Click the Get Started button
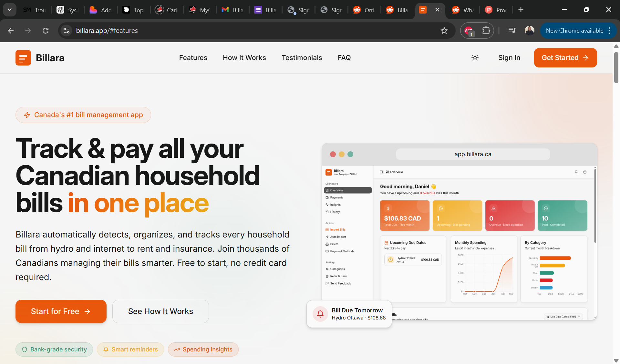The image size is (620, 364). pos(565,58)
